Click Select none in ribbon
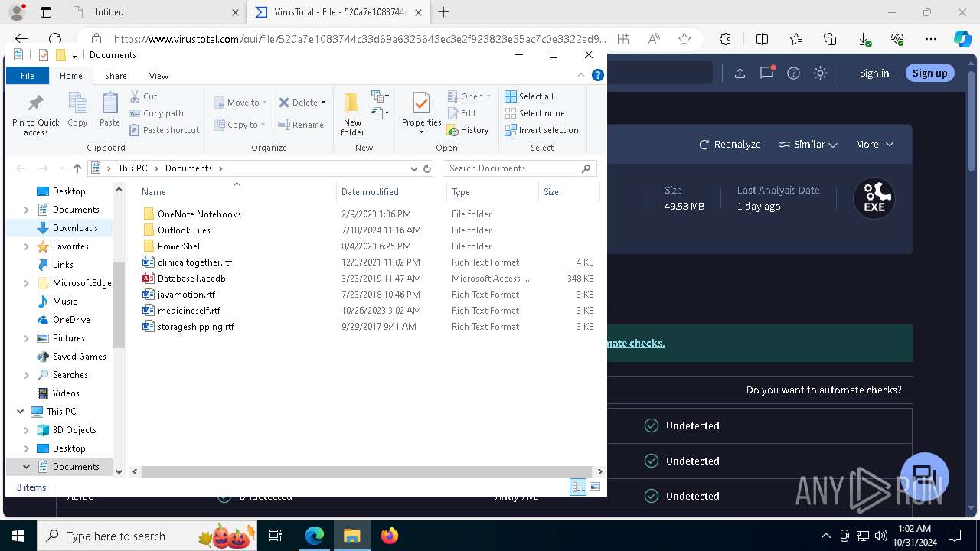The width and height of the screenshot is (980, 551). tap(534, 113)
